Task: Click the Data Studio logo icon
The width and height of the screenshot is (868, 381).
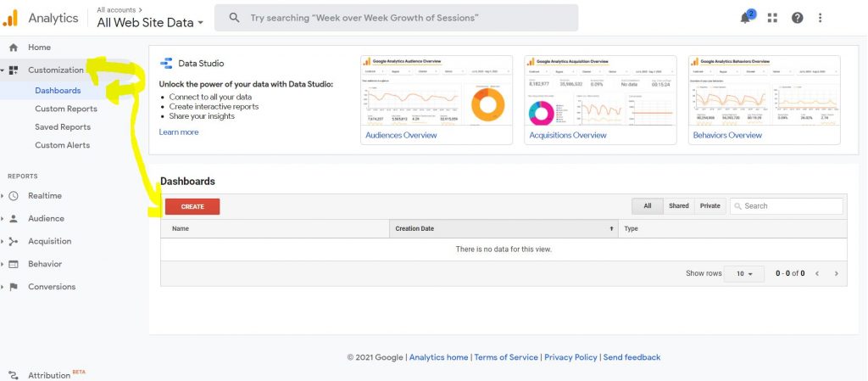Action: click(x=166, y=63)
